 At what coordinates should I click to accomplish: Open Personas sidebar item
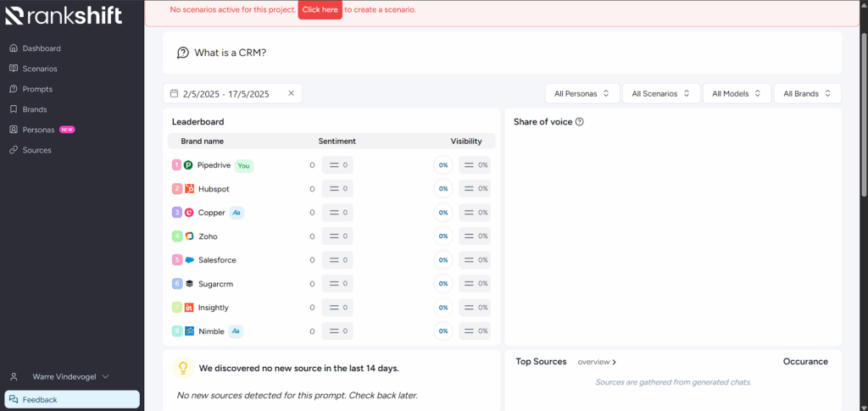[39, 130]
